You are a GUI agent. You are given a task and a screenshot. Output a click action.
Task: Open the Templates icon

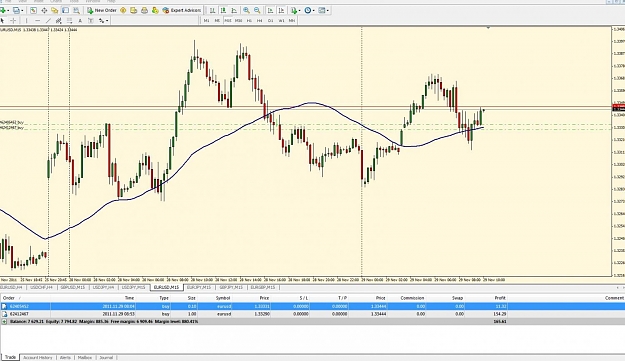(x=322, y=10)
